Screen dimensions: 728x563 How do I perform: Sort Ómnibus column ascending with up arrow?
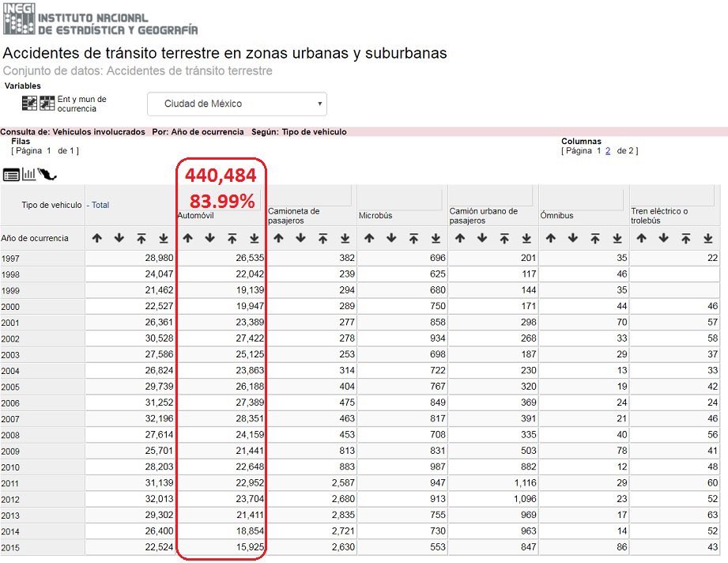coord(551,238)
